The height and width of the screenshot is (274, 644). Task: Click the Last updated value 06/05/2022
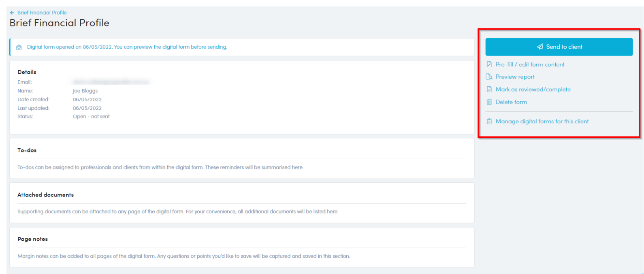click(x=87, y=108)
